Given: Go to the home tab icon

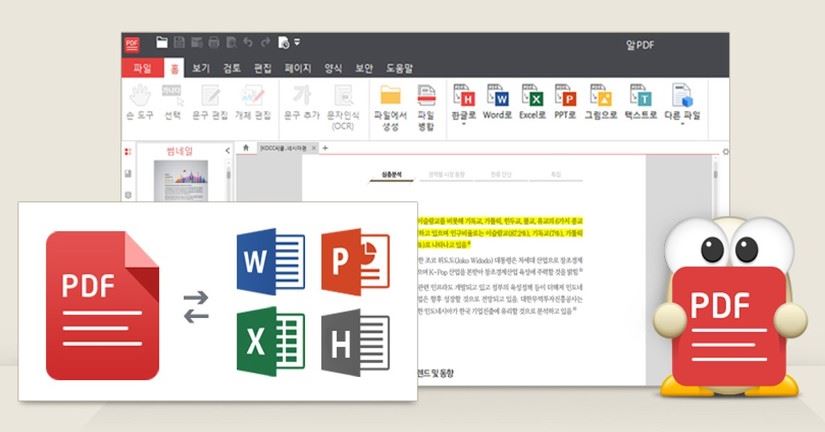Looking at the screenshot, I should (x=246, y=148).
